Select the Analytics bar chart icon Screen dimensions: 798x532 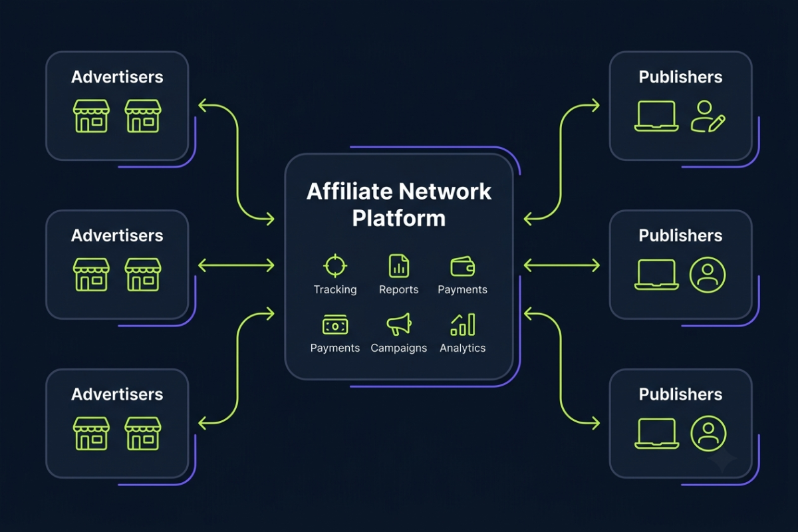tap(463, 325)
